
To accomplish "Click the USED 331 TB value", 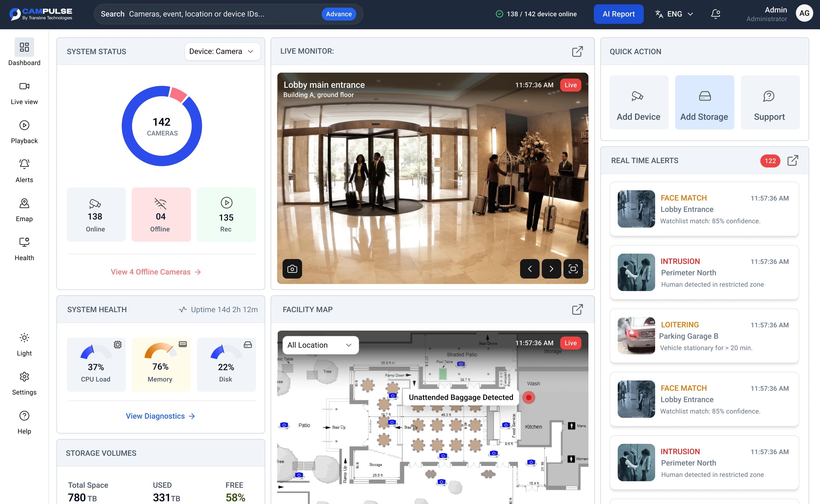I will click(166, 497).
